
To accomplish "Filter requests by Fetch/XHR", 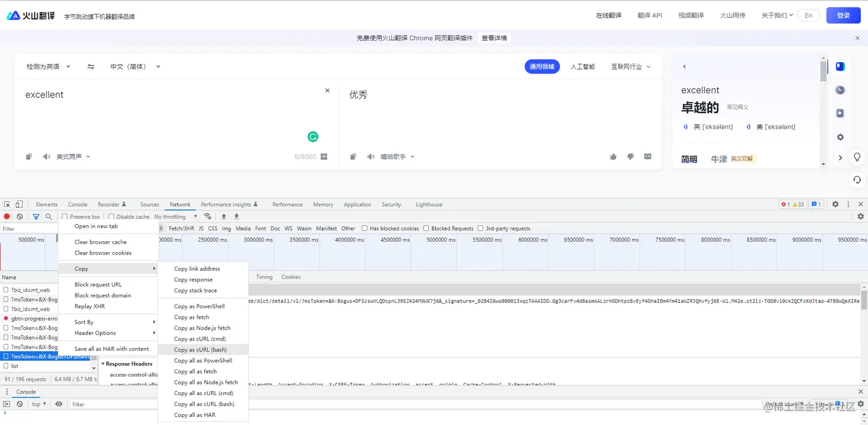I will [181, 229].
